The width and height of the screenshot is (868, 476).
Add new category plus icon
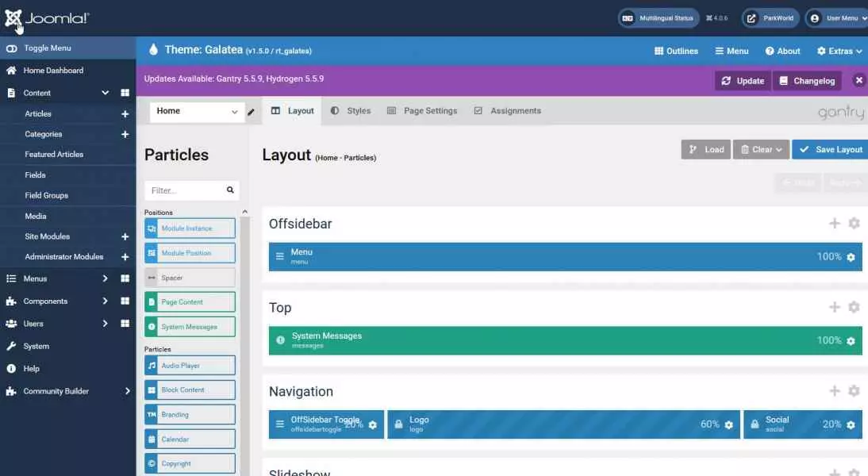click(125, 134)
